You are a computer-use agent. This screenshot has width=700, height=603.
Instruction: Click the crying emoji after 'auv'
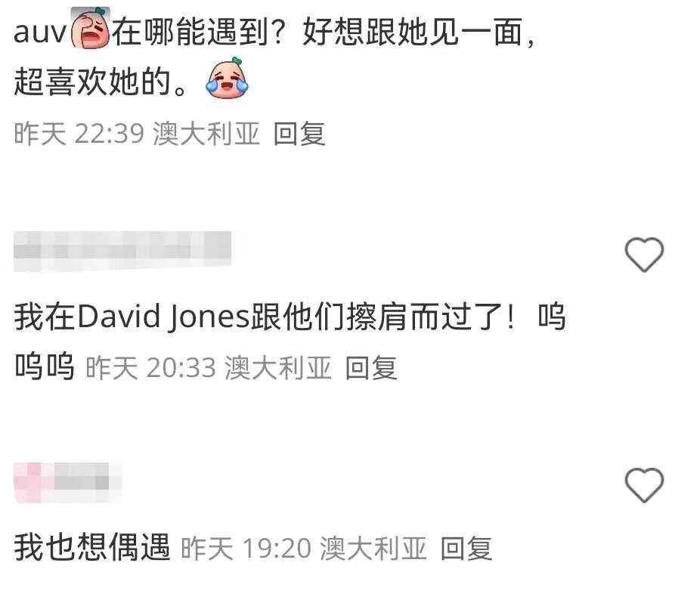point(91,28)
